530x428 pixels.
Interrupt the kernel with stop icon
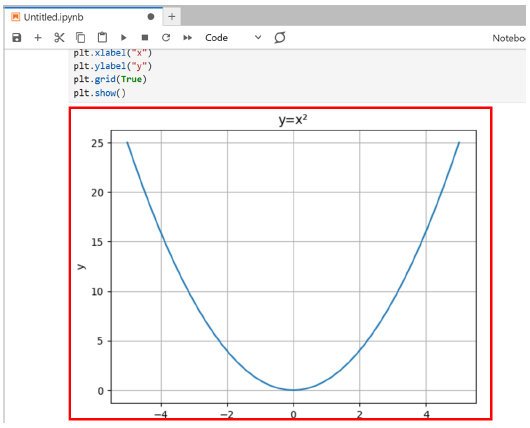[145, 38]
